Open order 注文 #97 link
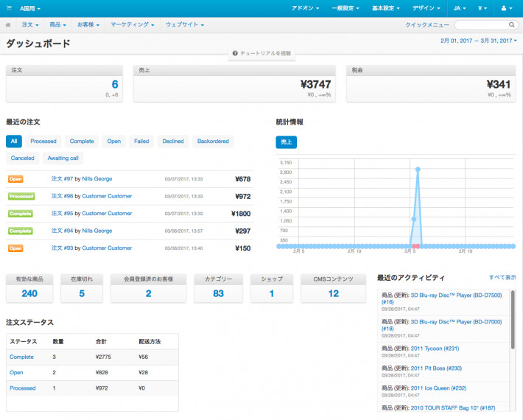The image size is (523, 420). [62, 178]
